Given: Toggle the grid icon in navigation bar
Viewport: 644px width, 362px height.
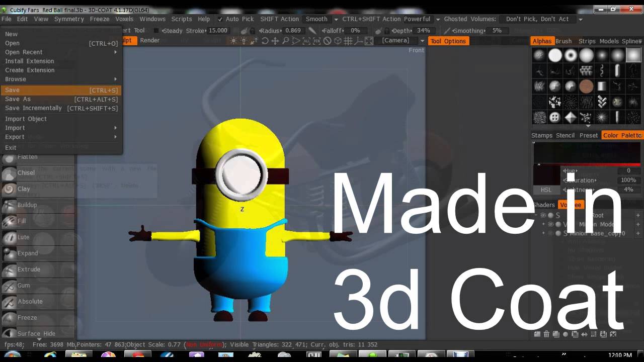Looking at the screenshot, I should (x=348, y=41).
